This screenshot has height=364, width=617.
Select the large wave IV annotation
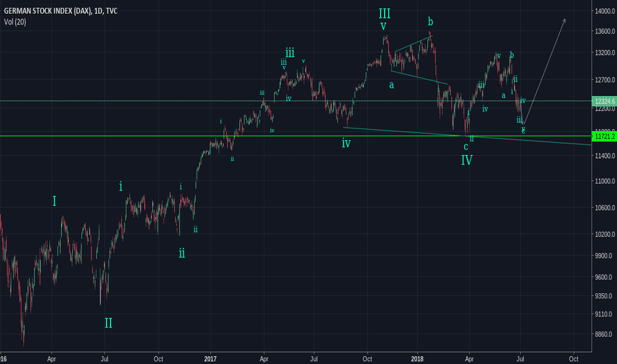tap(467, 160)
